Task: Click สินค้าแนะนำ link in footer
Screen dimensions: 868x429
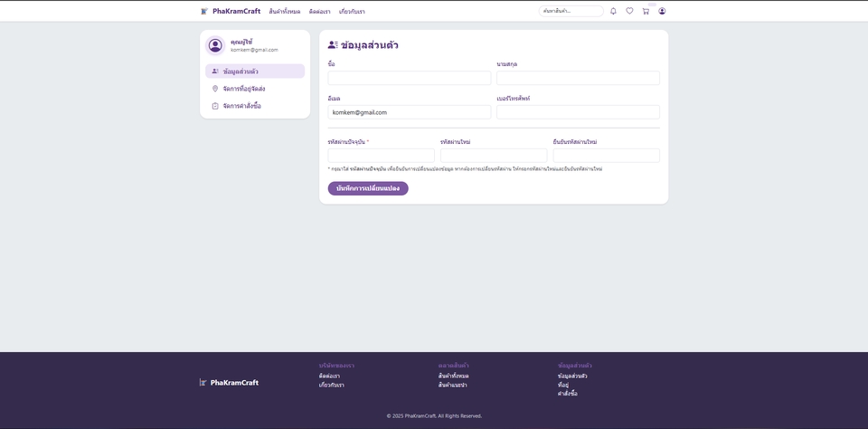Action: coord(452,385)
